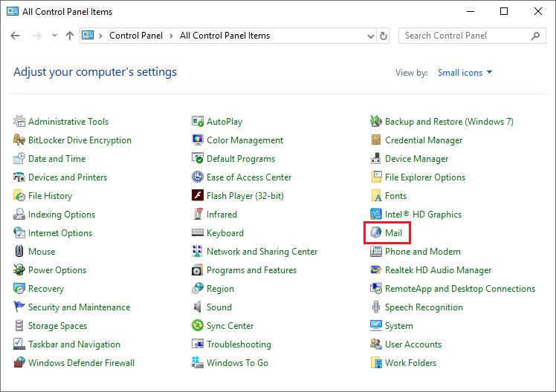The height and width of the screenshot is (392, 556).
Task: Click the Sync Center icon
Action: click(198, 326)
